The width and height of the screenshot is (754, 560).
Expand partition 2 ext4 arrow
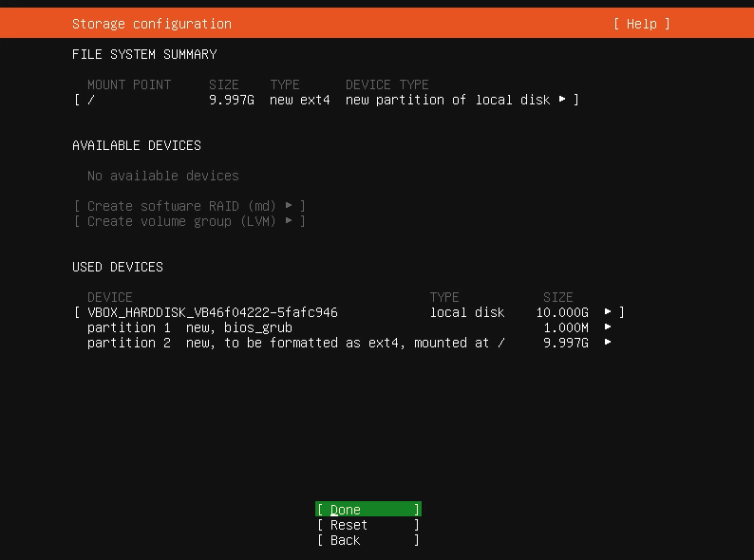click(x=608, y=343)
